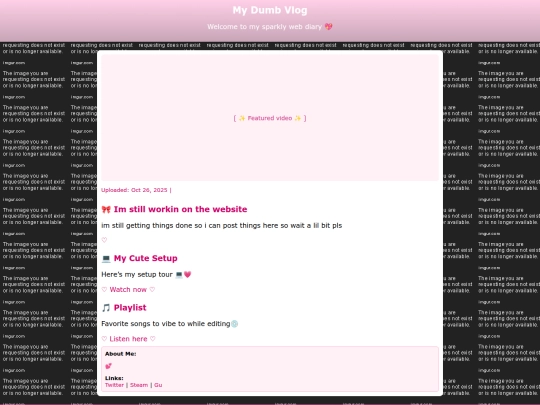Click the laptop emoji beside My Cute Setup

[x=106, y=258]
